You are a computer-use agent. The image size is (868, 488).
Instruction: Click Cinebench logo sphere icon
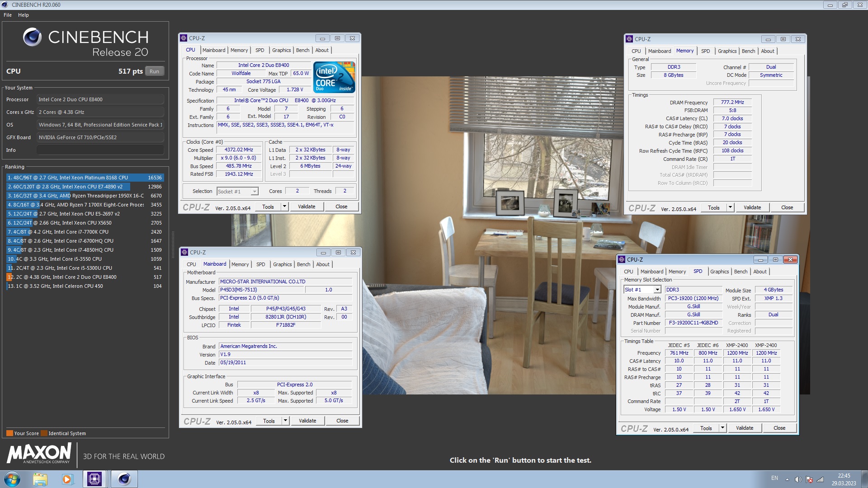(x=32, y=37)
